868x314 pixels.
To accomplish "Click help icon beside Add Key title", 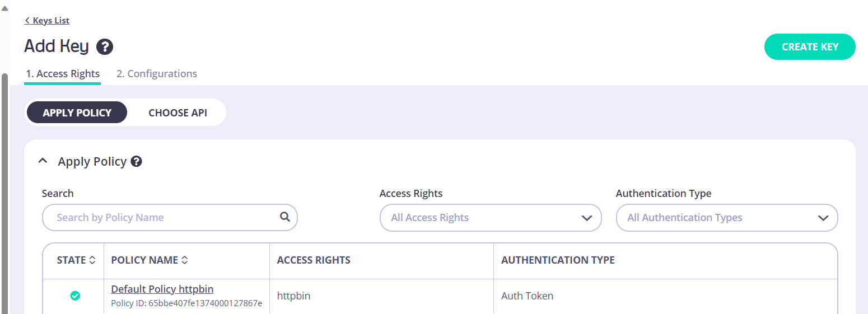I will [x=105, y=46].
